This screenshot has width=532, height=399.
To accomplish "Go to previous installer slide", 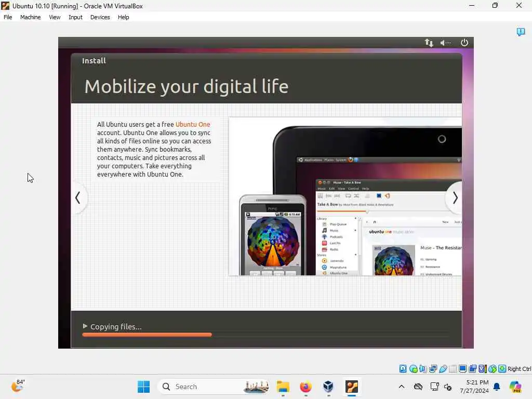I will (78, 197).
